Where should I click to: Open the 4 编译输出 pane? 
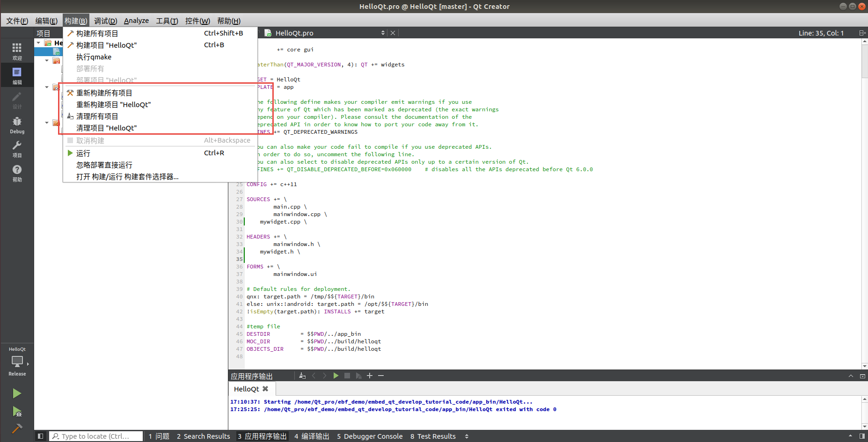[x=312, y=436]
